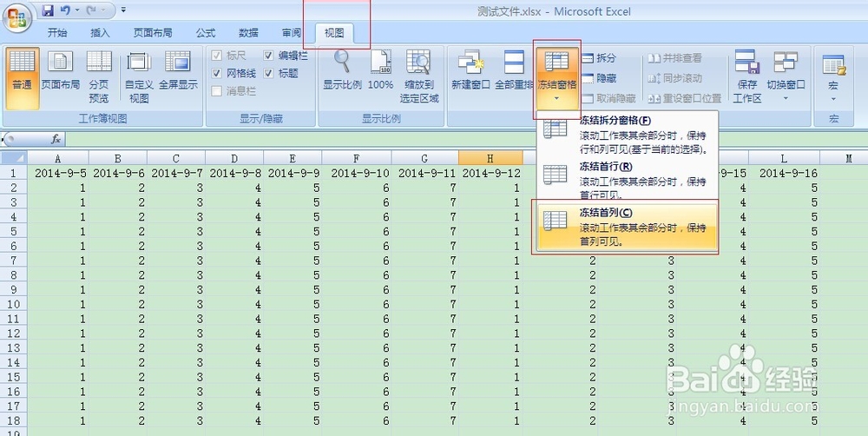This screenshot has height=436, width=868.
Task: Select row 10 header
Action: (x=13, y=304)
